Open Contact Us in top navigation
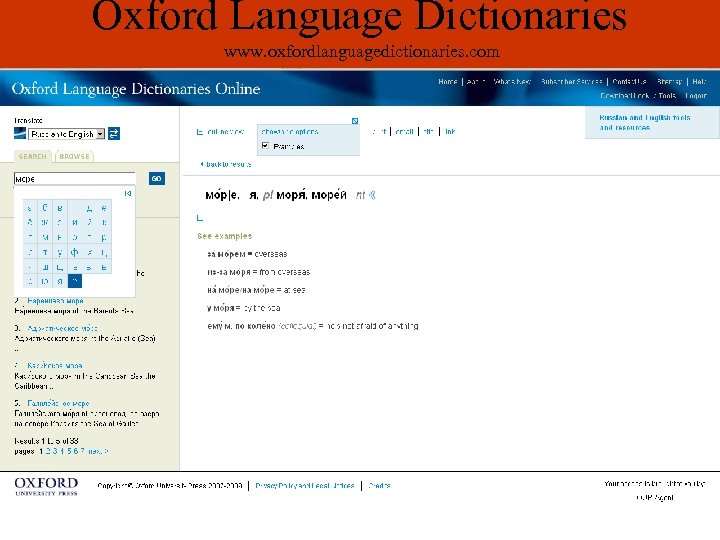 (x=629, y=82)
